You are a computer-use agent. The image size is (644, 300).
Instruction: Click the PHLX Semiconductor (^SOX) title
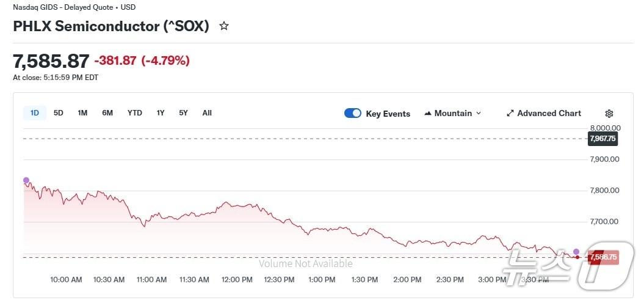111,26
